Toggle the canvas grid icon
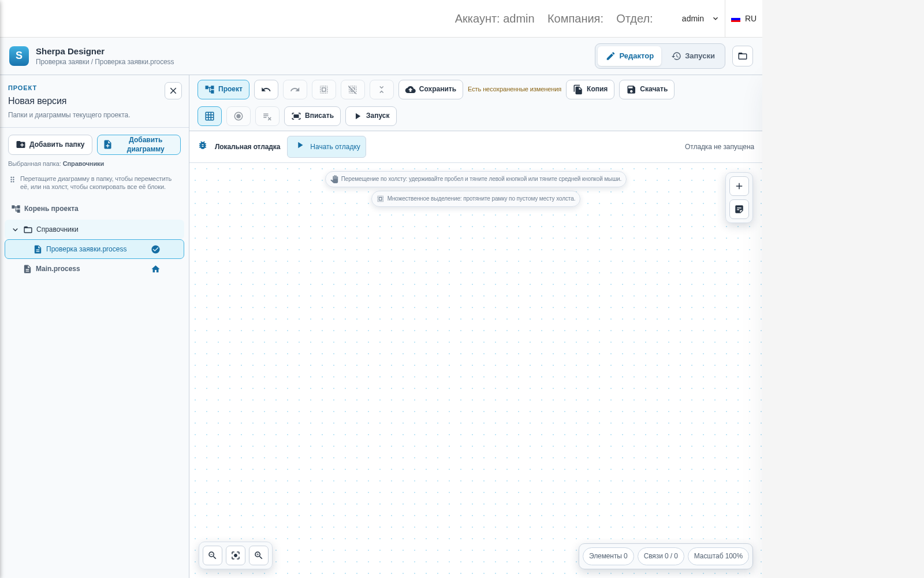 click(x=210, y=116)
